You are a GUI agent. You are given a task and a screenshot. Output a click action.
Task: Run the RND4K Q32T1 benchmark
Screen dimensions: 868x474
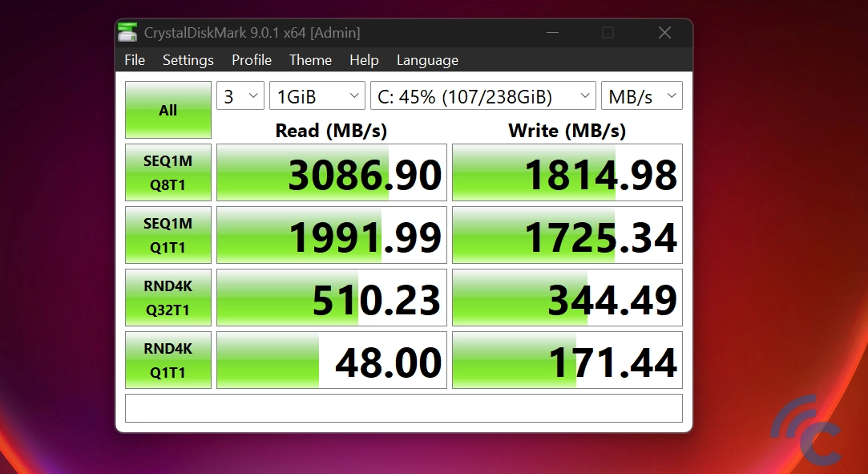(x=168, y=298)
